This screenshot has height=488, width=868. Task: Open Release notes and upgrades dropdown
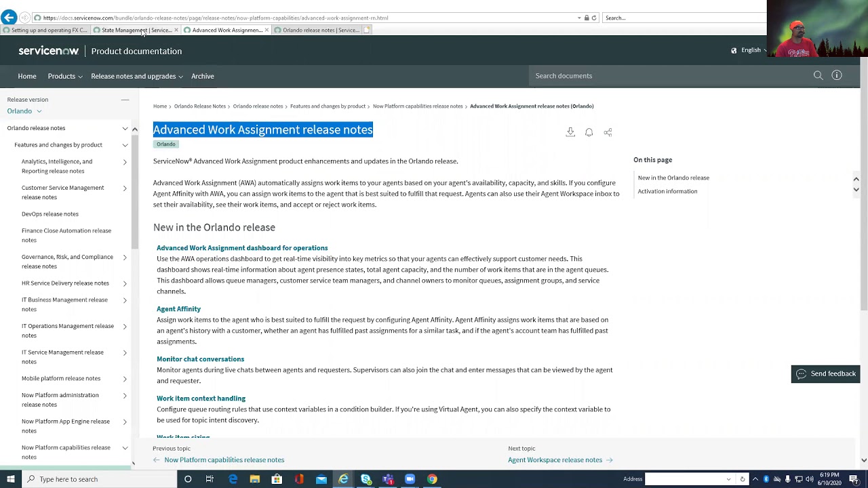pos(137,76)
